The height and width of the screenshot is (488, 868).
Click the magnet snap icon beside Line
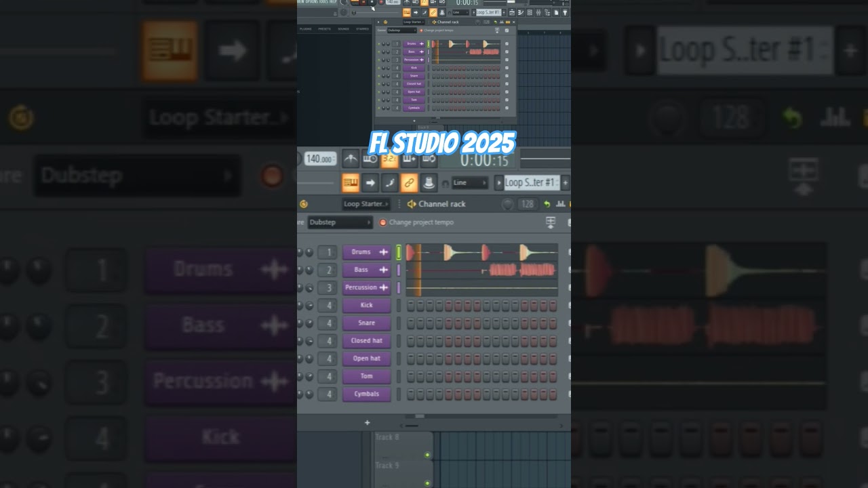[x=446, y=183]
